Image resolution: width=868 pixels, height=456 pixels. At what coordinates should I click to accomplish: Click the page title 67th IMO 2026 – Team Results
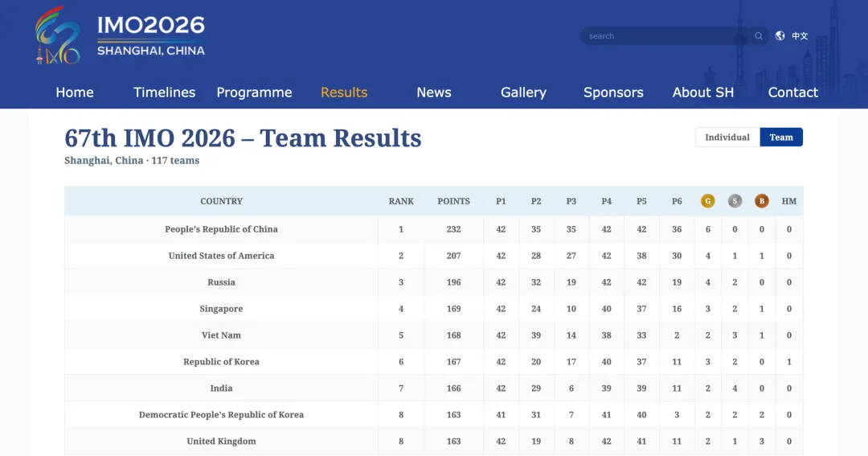[x=243, y=138]
